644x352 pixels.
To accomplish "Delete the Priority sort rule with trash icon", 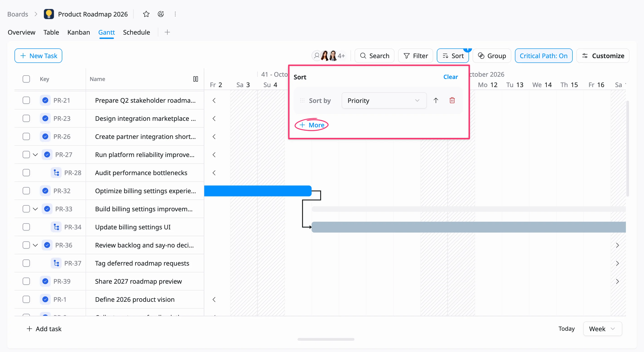I will (x=452, y=100).
